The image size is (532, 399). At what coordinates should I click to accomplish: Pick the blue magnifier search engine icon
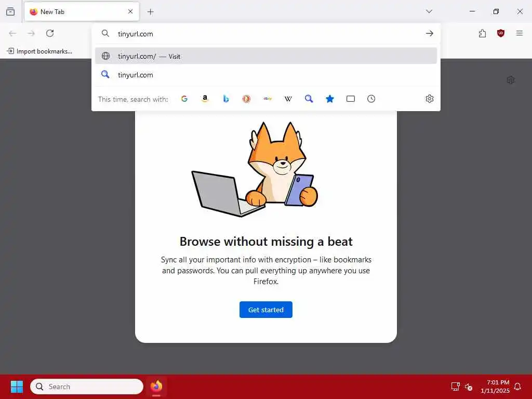coord(309,99)
